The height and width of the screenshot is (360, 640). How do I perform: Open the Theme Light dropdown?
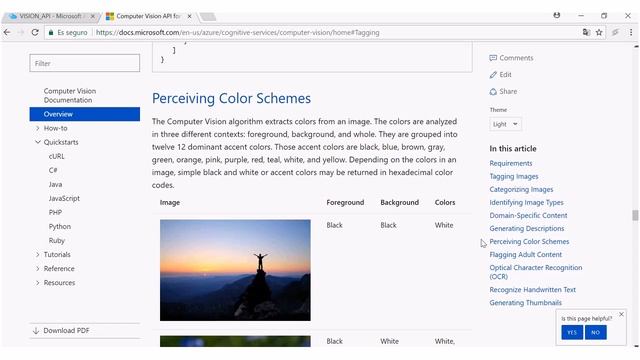coord(505,124)
